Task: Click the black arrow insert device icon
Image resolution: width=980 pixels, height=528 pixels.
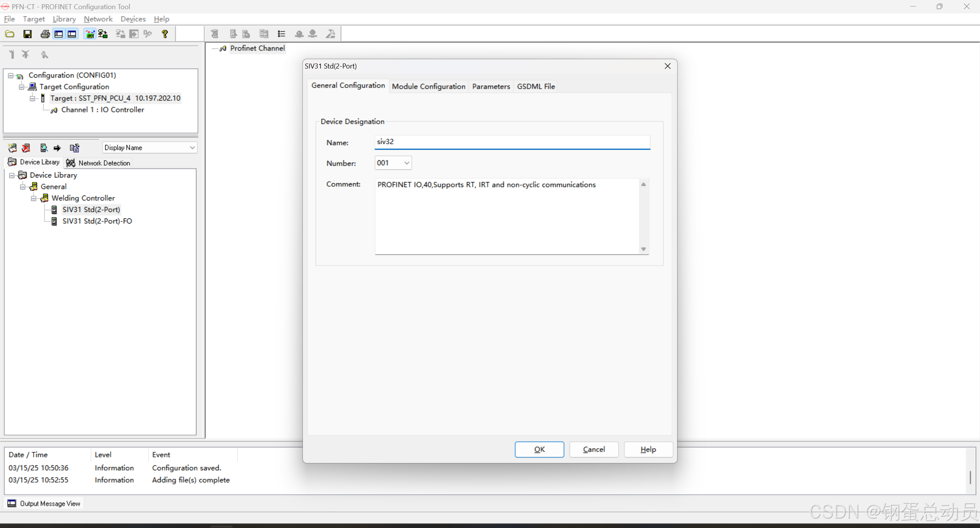Action: (x=57, y=148)
